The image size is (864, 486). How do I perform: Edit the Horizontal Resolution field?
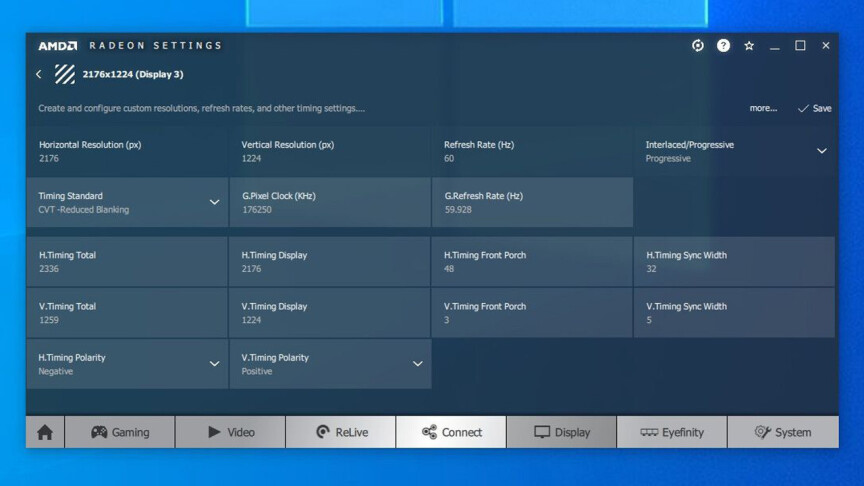pos(127,151)
